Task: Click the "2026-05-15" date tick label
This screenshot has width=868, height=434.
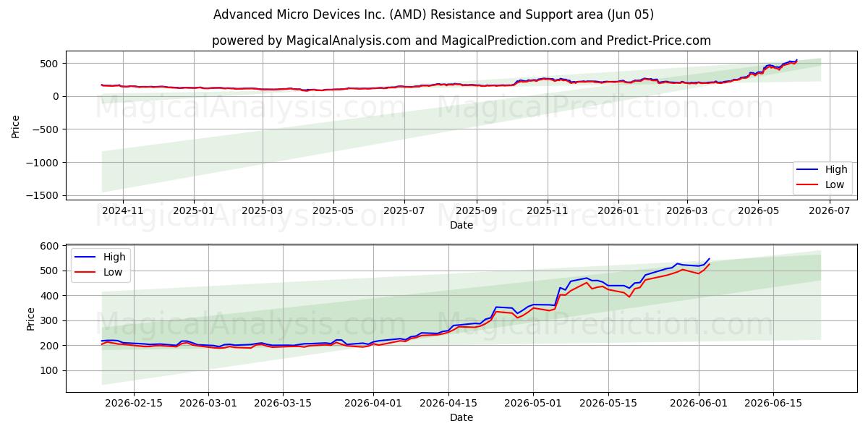Action: (x=608, y=403)
